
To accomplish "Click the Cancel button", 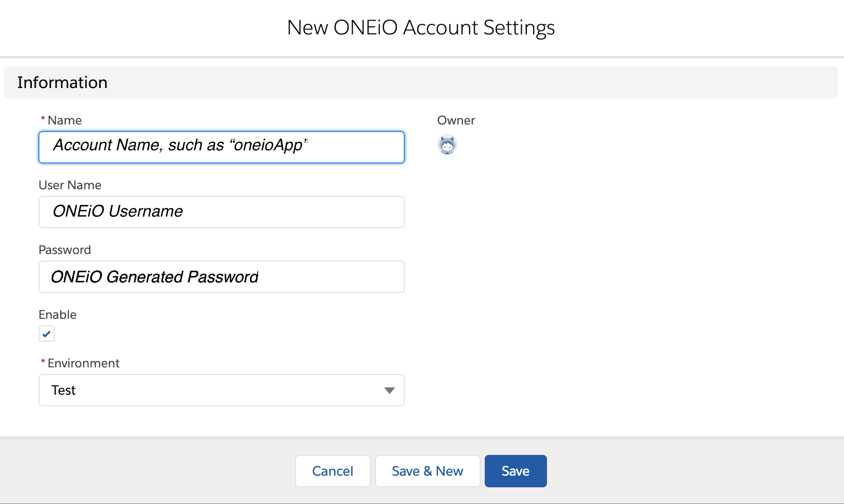I will click(x=333, y=471).
